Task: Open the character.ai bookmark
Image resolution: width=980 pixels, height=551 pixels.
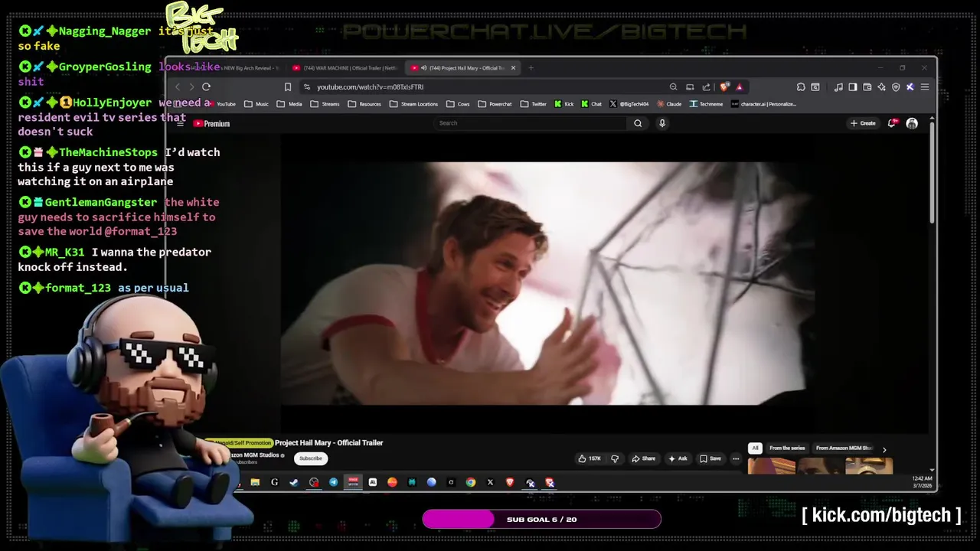Action: 764,104
